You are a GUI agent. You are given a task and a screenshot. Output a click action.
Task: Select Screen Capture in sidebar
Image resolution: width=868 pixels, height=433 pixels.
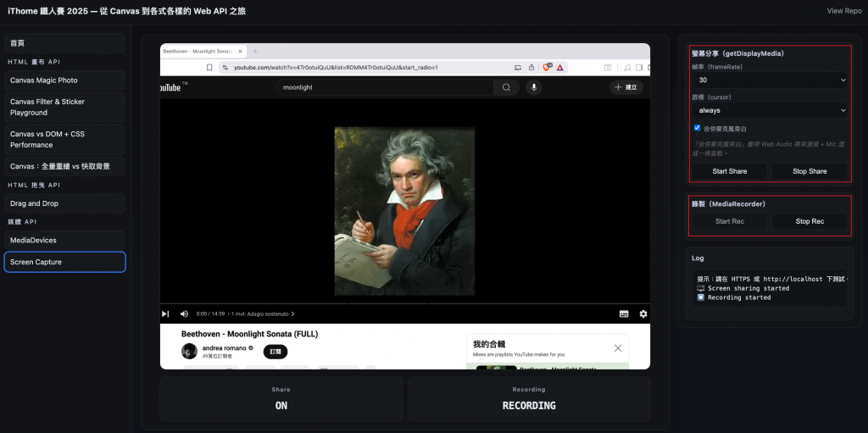click(64, 262)
